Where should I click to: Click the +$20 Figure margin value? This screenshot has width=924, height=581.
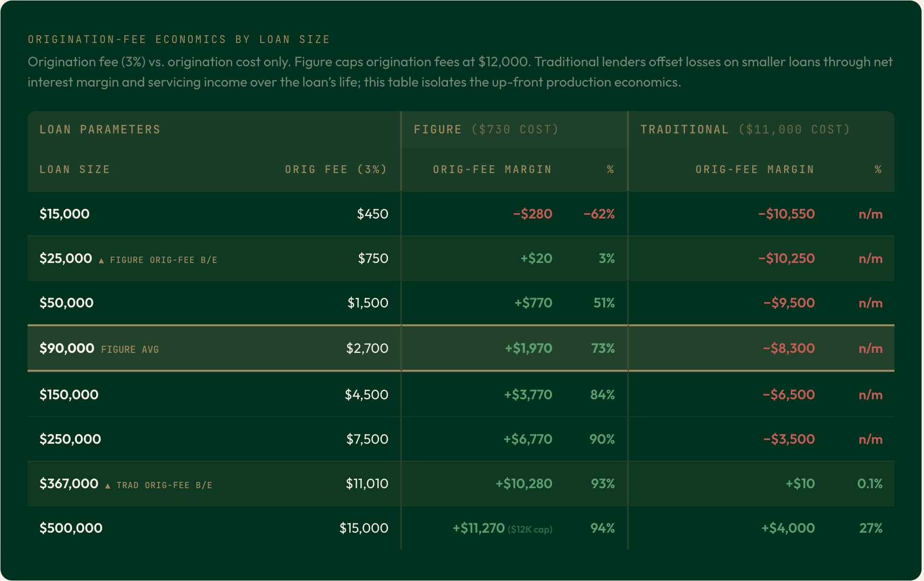point(536,258)
